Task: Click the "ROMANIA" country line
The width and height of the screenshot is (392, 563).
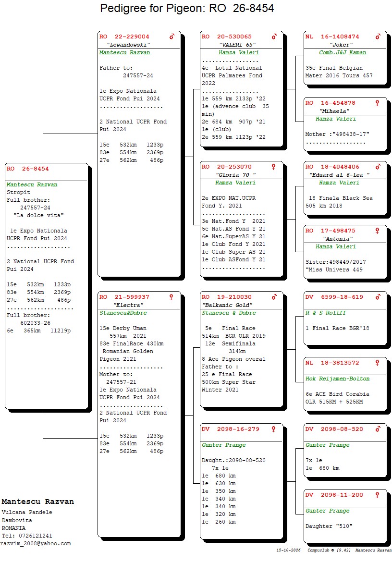Action: [13, 528]
